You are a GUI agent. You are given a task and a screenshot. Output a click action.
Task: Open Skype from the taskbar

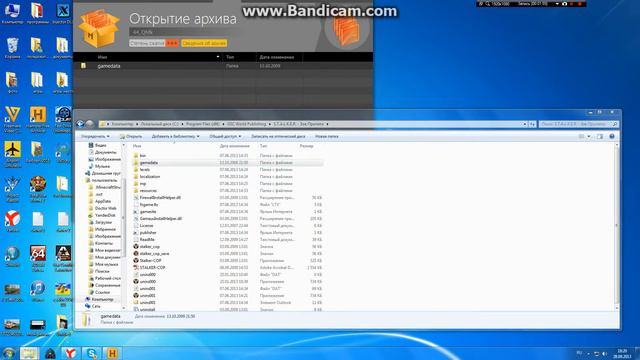coord(91,353)
